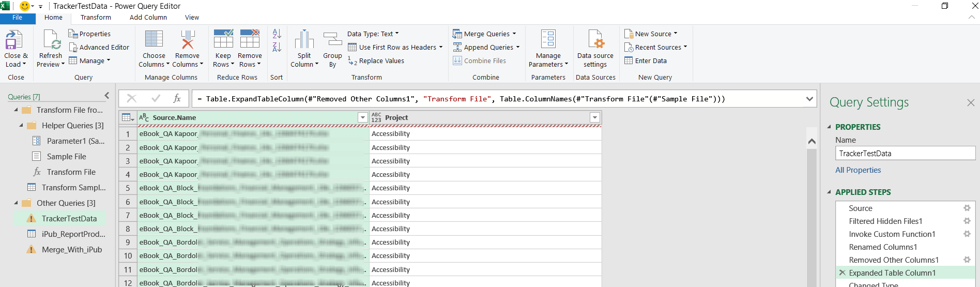Image resolution: width=980 pixels, height=287 pixels.
Task: Collapse the Other Queries [3] folder
Action: click(x=16, y=203)
